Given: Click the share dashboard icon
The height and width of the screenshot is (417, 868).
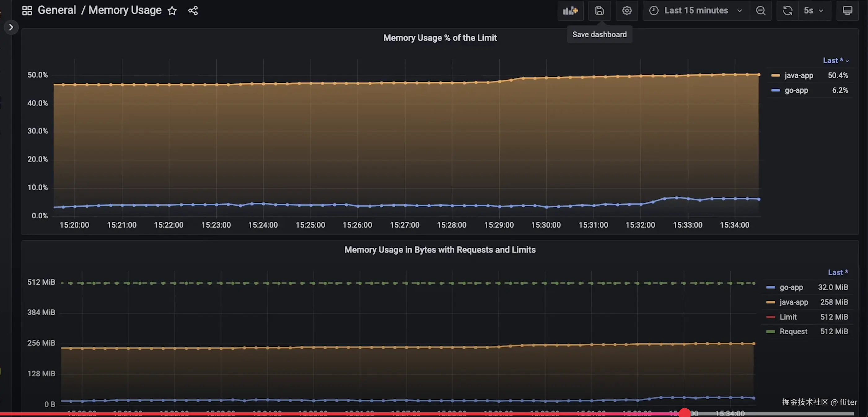Looking at the screenshot, I should [x=193, y=11].
